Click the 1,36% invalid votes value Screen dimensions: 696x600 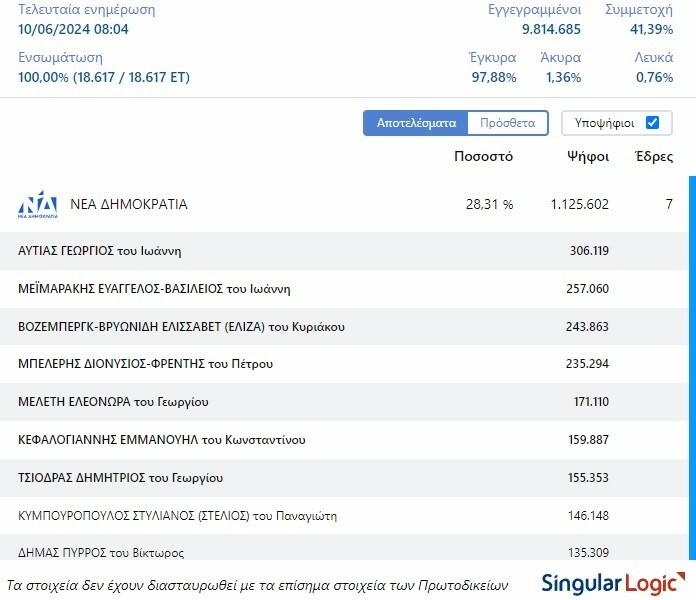(563, 77)
